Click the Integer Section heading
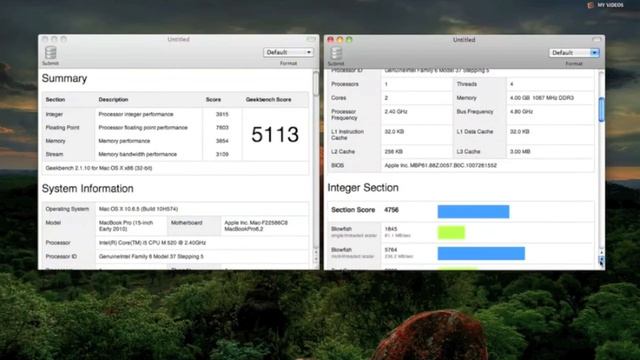Image resolution: width=640 pixels, height=360 pixels. 363,188
